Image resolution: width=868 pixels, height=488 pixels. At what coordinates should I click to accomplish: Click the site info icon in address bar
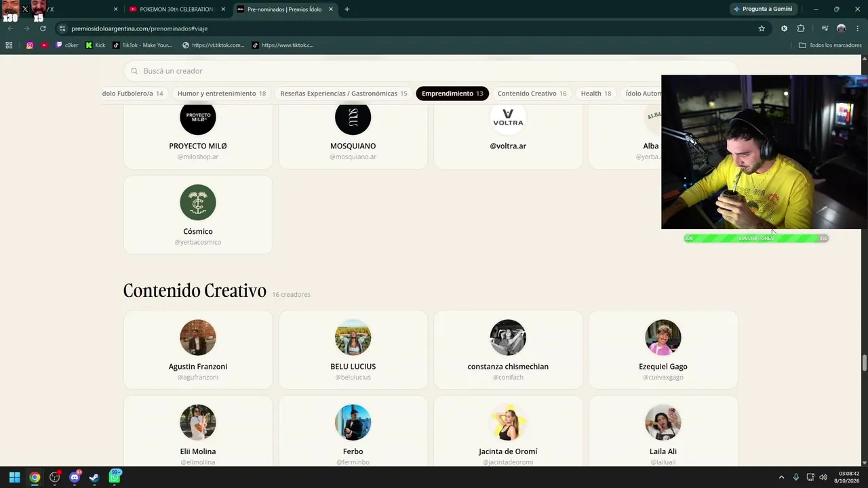[62, 28]
